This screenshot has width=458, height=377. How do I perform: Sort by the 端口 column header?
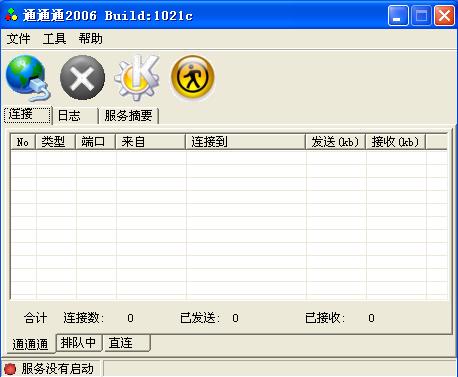[x=96, y=142]
